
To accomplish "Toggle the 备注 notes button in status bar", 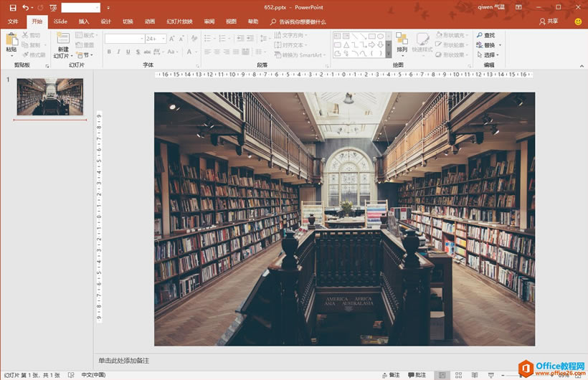I will (x=391, y=375).
